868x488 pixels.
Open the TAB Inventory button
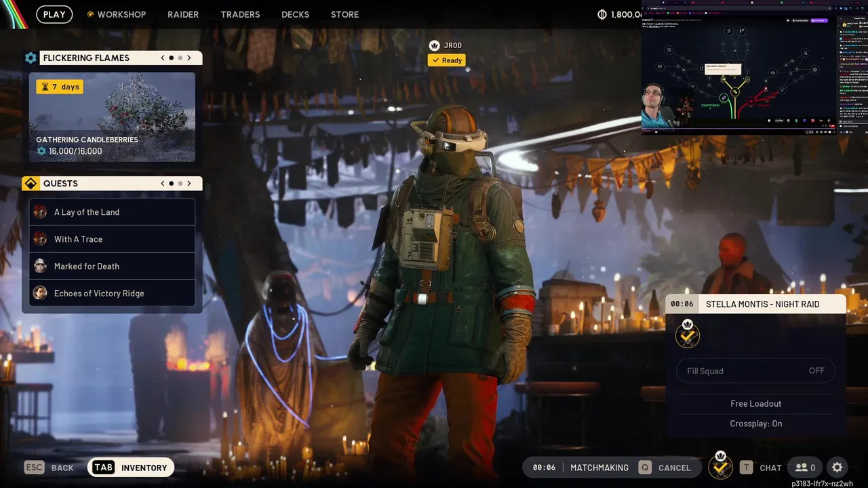pos(131,468)
